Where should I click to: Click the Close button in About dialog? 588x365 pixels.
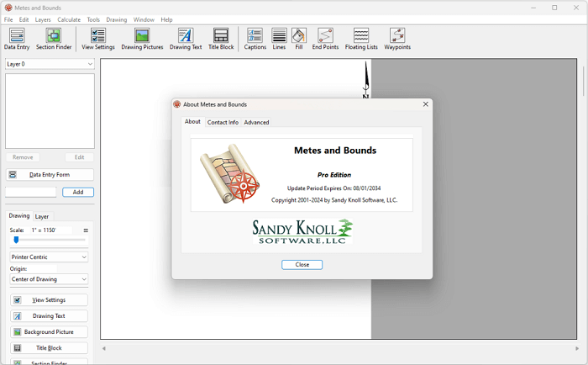coord(302,265)
